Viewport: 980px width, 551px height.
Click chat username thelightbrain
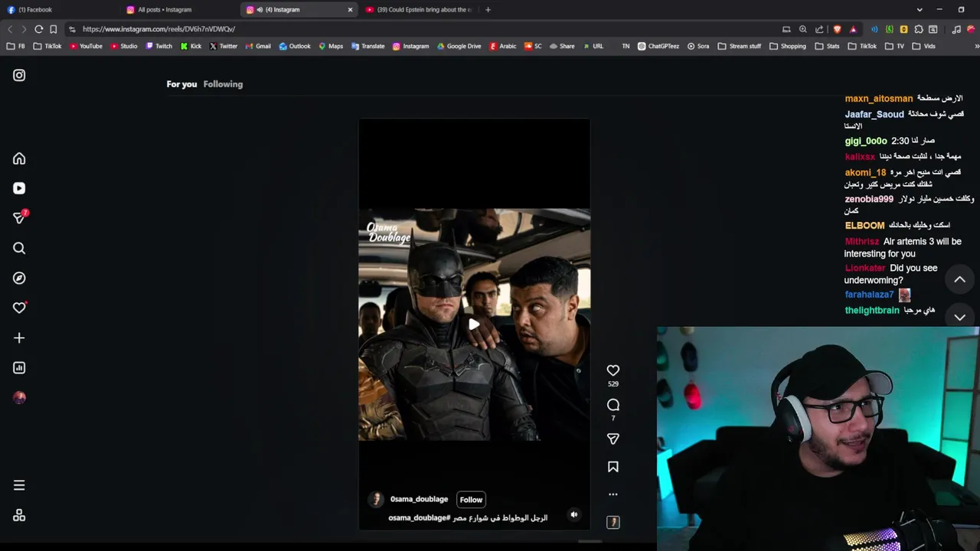tap(872, 310)
